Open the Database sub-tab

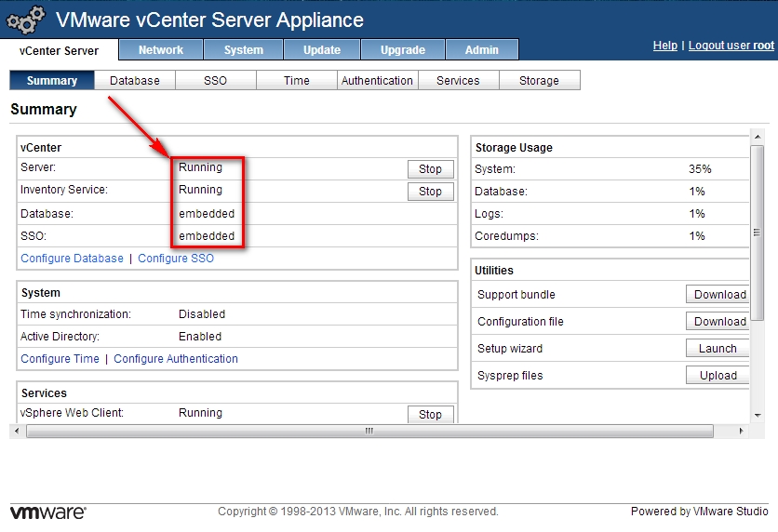pyautogui.click(x=134, y=80)
